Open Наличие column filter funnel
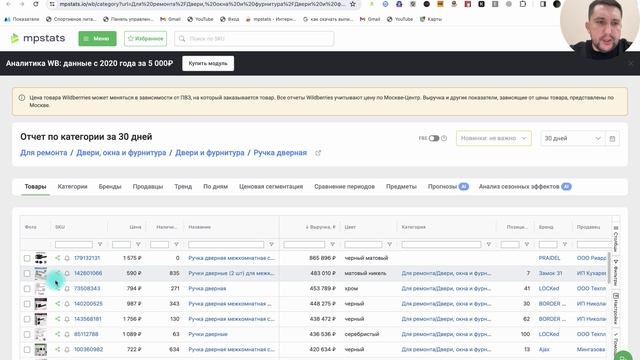Screen dimensions: 640x360 (176, 244)
